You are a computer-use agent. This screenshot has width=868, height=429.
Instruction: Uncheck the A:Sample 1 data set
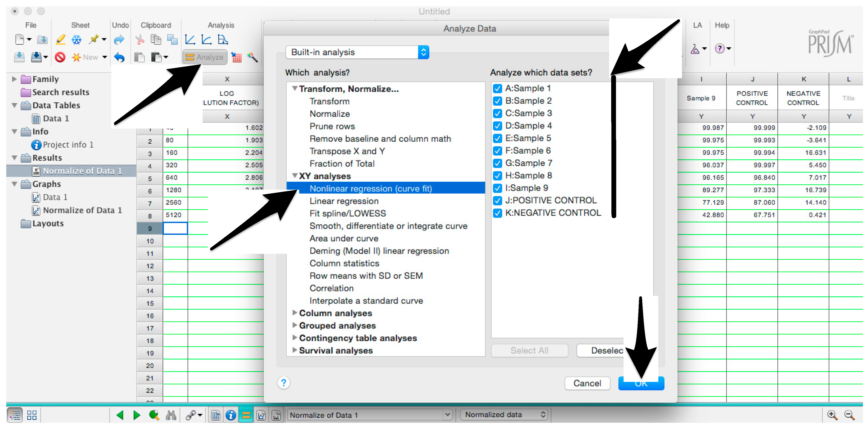pos(497,89)
